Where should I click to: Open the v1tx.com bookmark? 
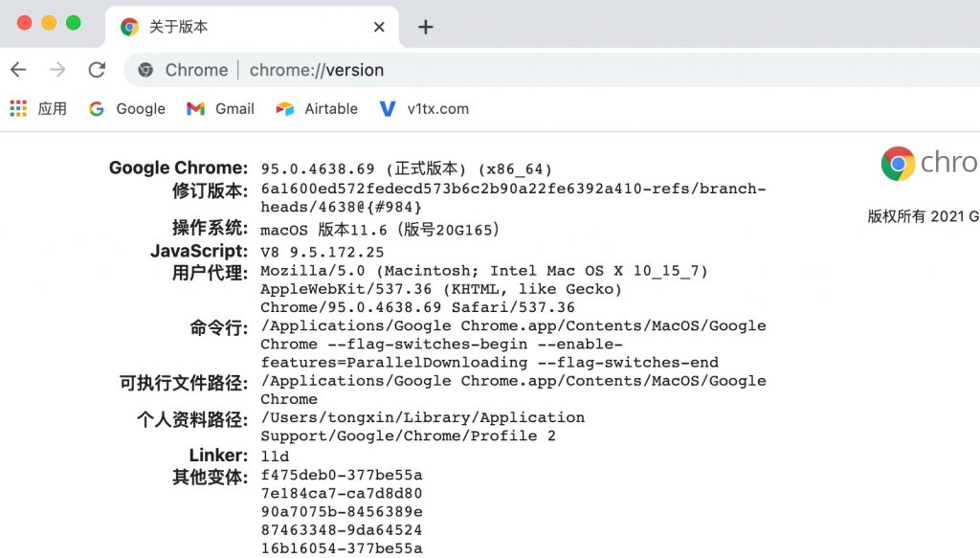tap(424, 109)
